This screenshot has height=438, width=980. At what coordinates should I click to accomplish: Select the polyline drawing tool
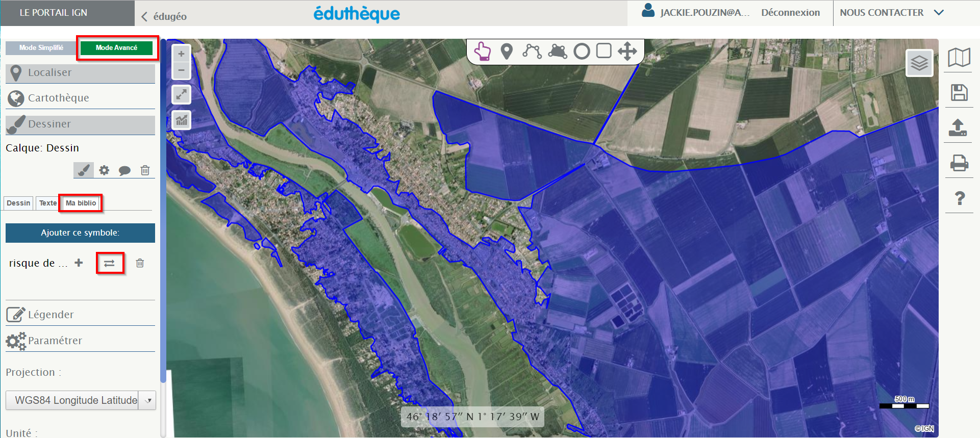532,51
